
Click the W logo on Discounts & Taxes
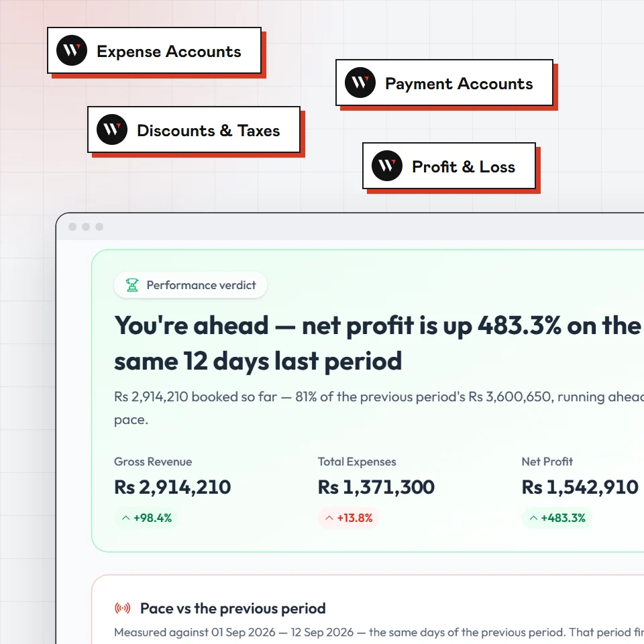click(x=112, y=129)
